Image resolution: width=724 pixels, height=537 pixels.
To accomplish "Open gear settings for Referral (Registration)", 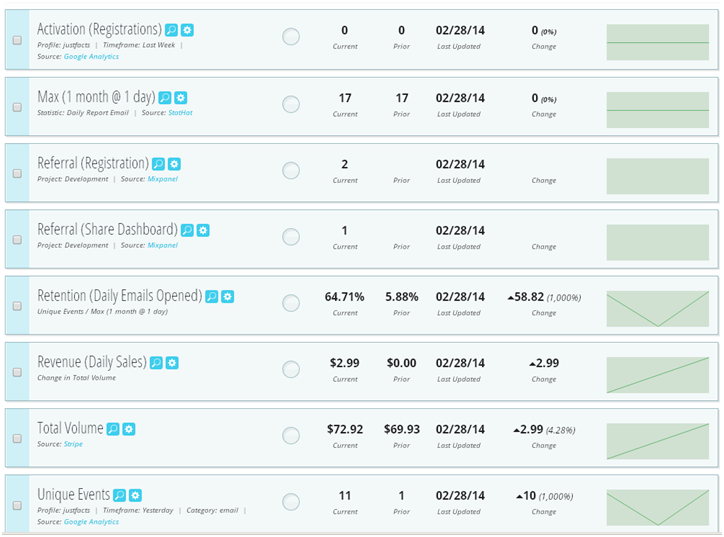I will point(174,164).
